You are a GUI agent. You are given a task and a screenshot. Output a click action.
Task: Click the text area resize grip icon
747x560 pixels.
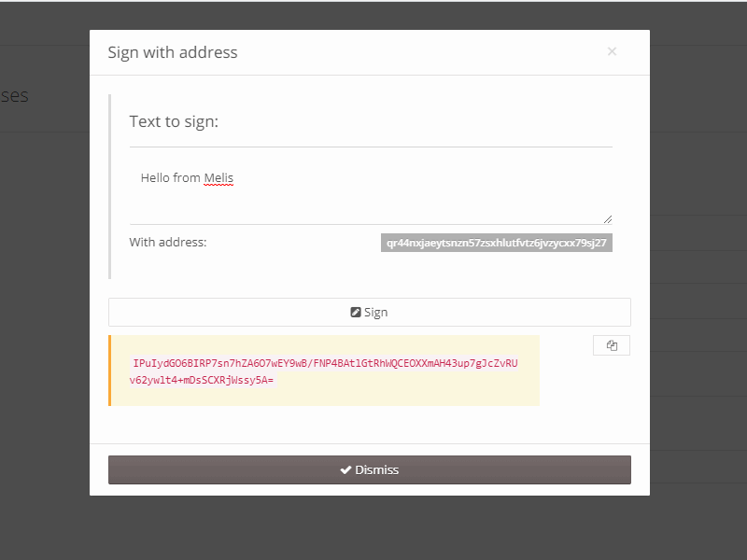pyautogui.click(x=608, y=219)
